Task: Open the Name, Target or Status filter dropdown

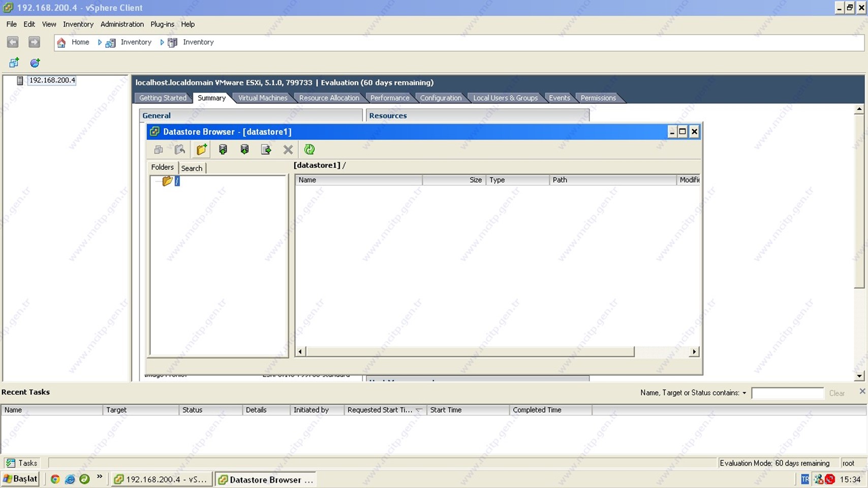Action: coord(744,393)
